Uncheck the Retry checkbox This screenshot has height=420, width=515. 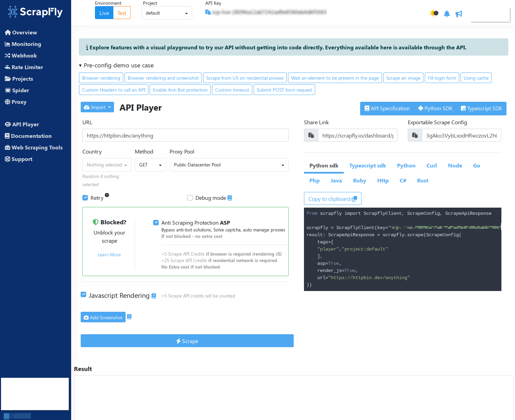coord(85,198)
